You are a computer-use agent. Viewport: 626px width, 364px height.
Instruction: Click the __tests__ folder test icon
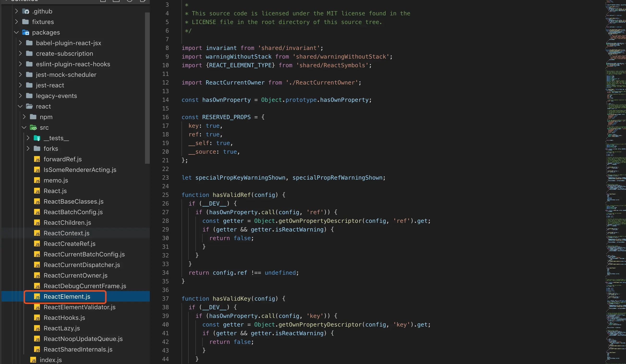coord(37,138)
